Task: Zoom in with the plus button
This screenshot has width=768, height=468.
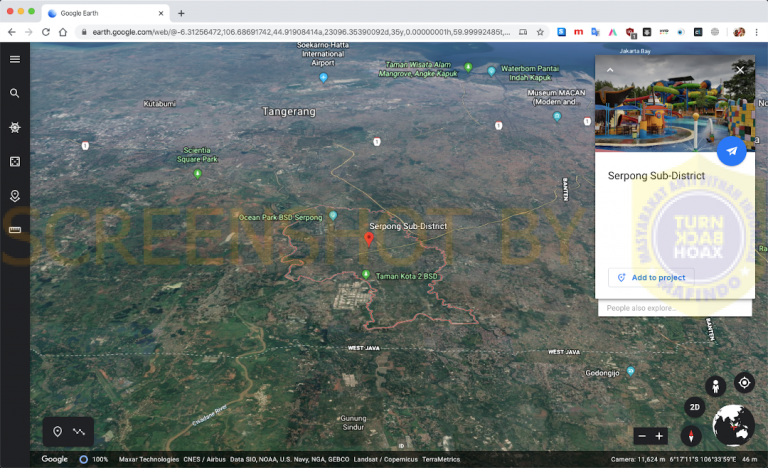Action: pyautogui.click(x=659, y=436)
